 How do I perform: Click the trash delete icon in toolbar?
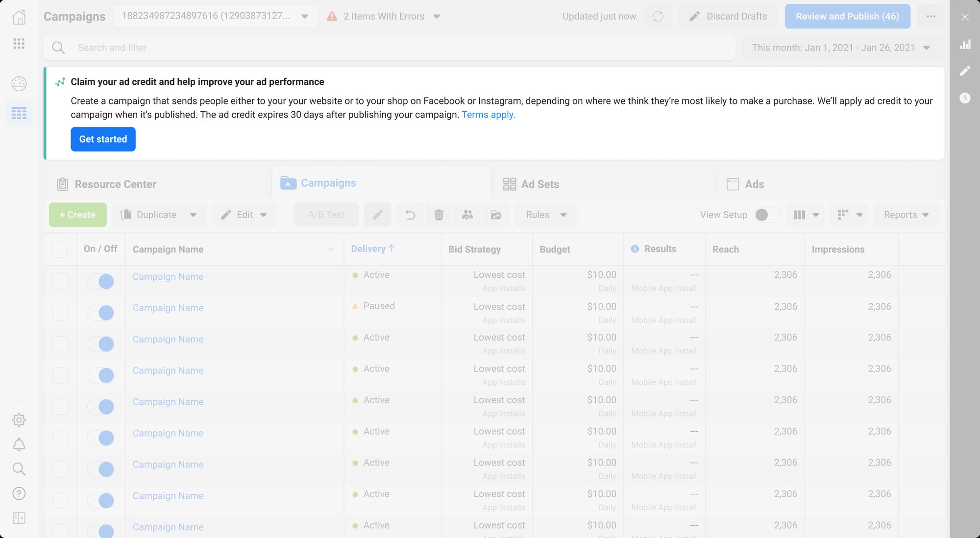439,215
